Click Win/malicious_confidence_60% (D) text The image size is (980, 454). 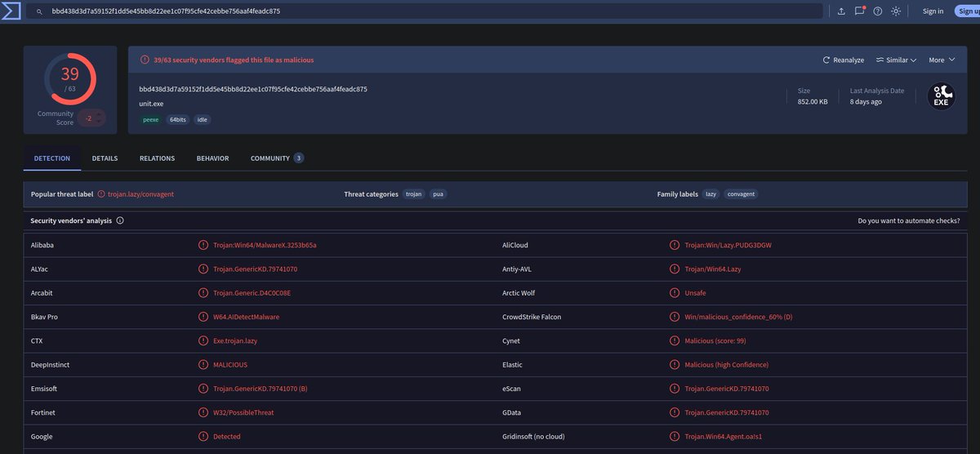738,317
